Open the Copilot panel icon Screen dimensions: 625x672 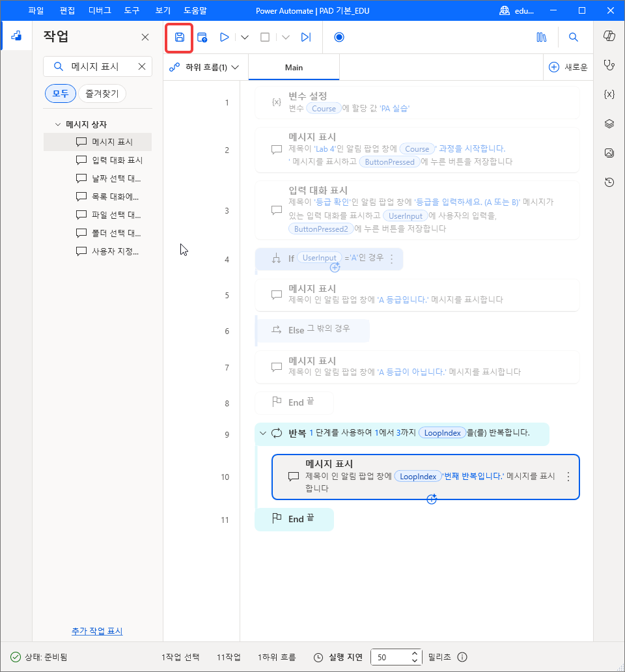(609, 36)
